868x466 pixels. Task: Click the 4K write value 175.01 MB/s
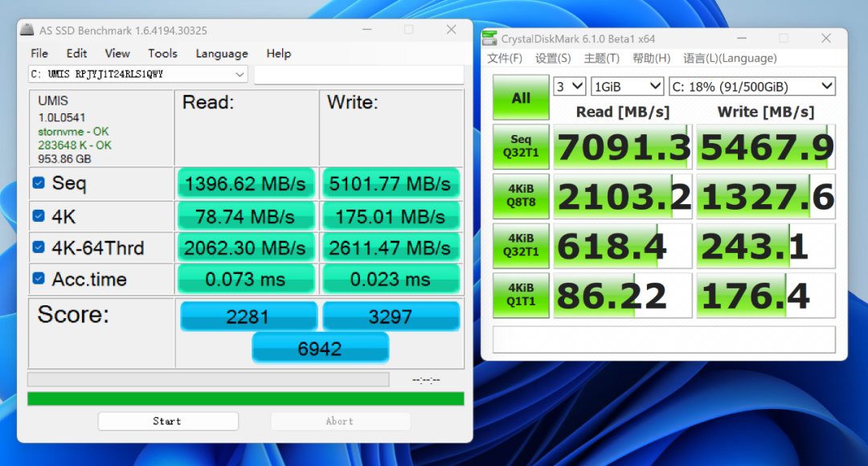pyautogui.click(x=391, y=216)
